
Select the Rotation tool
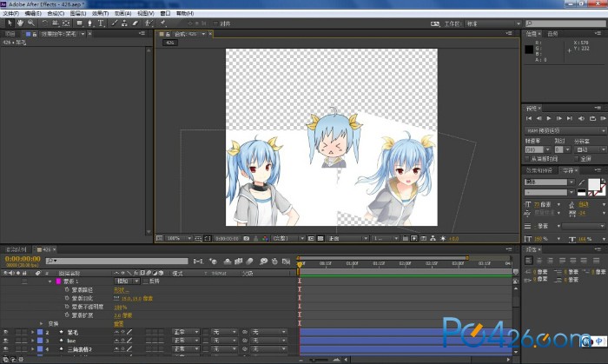pyautogui.click(x=44, y=23)
